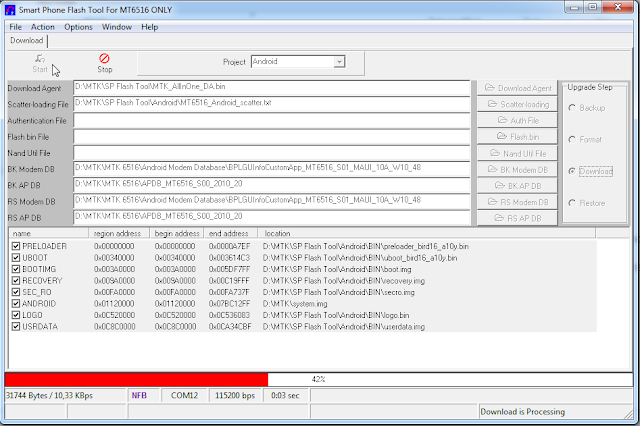Click the empty Flash bin File field
The height and width of the screenshot is (426, 640).
tap(272, 137)
